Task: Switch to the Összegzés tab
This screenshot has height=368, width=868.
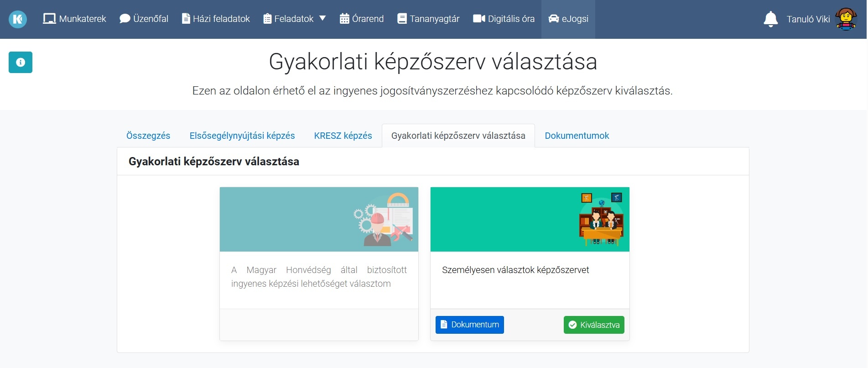Action: [x=148, y=136]
